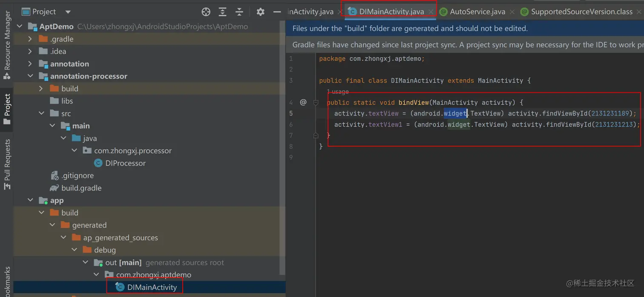Collapse the src folder
Image resolution: width=644 pixels, height=297 pixels.
pos(41,113)
